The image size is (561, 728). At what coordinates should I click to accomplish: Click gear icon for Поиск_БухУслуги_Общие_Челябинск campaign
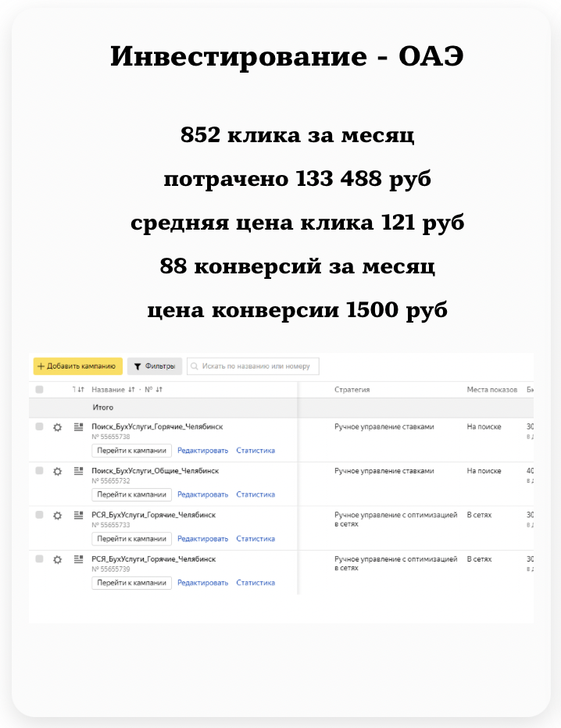(x=57, y=471)
